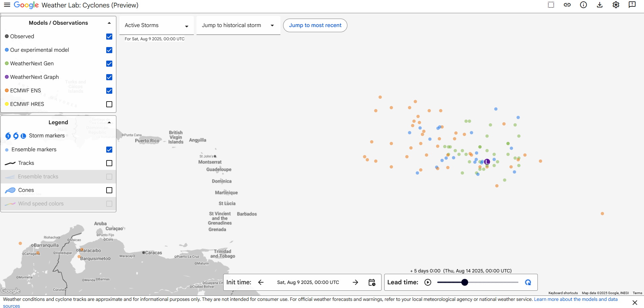Viewport: 644px width, 308px height.
Task: Click the Barbados map label
Action: pyautogui.click(x=247, y=214)
